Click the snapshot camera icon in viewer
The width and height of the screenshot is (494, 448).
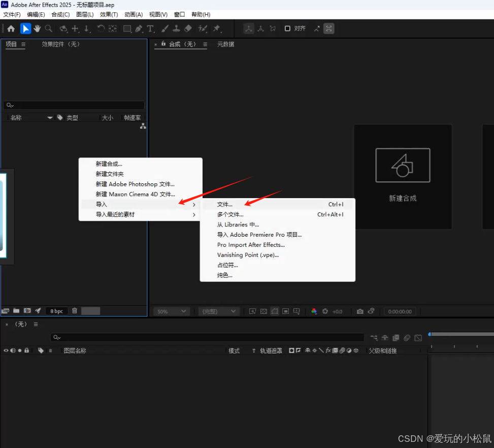(360, 311)
